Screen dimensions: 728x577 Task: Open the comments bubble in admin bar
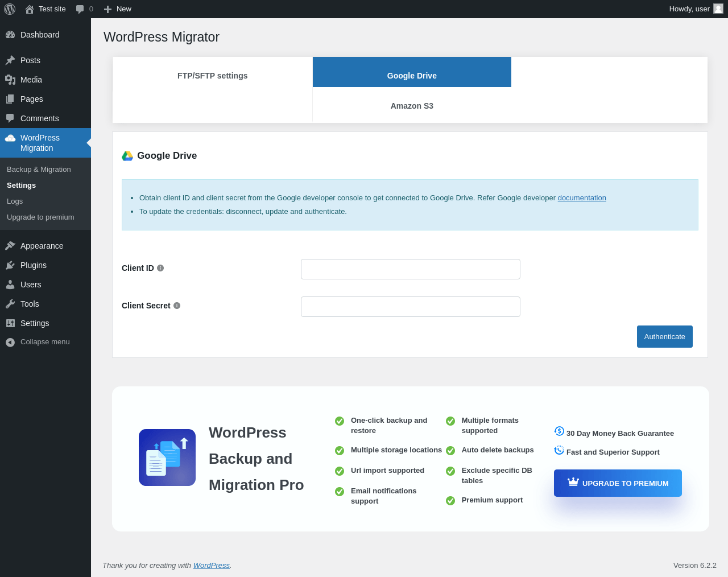click(x=80, y=9)
